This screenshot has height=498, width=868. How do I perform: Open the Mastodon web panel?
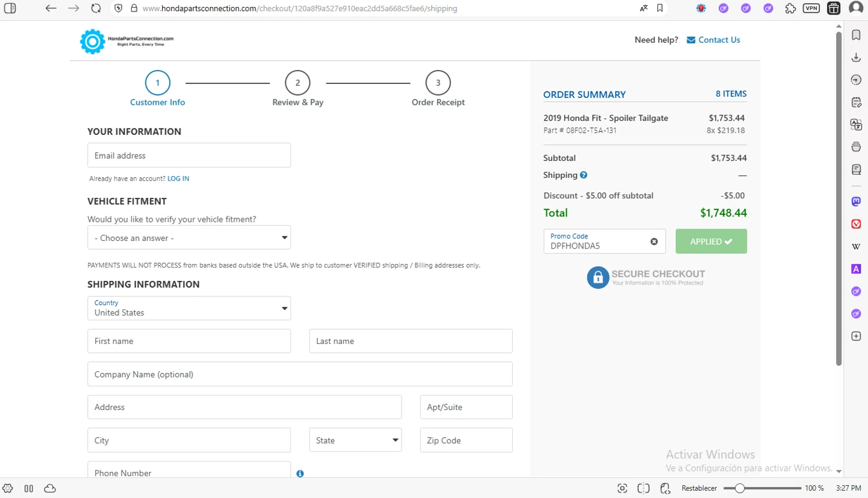coord(856,202)
